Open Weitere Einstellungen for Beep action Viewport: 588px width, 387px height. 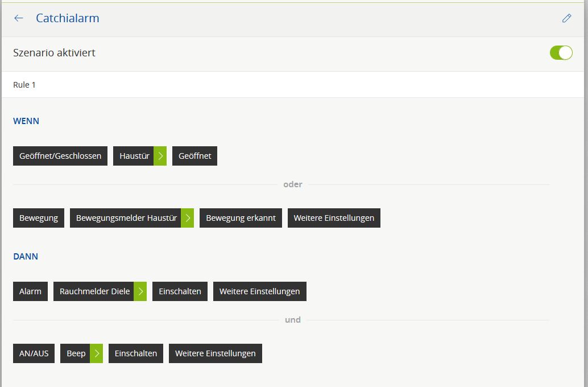[x=215, y=353]
